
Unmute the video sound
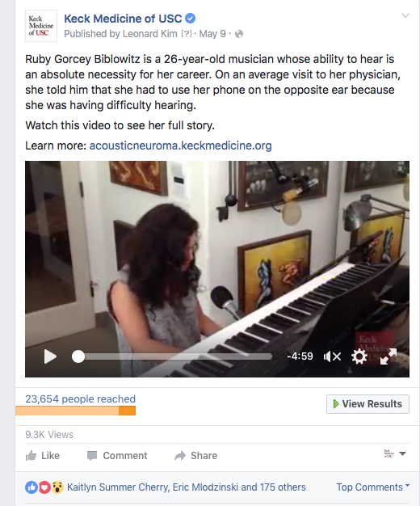332,356
